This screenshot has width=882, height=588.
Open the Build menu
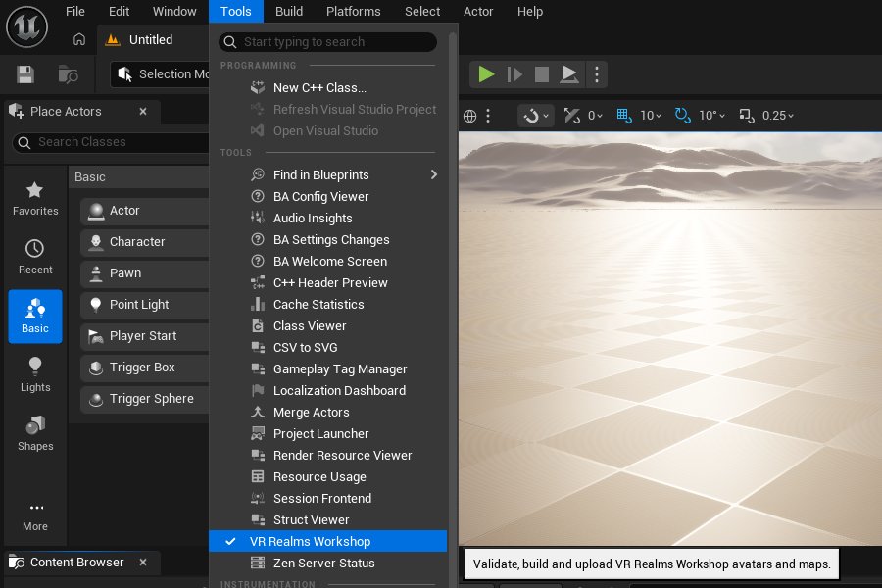click(x=289, y=11)
